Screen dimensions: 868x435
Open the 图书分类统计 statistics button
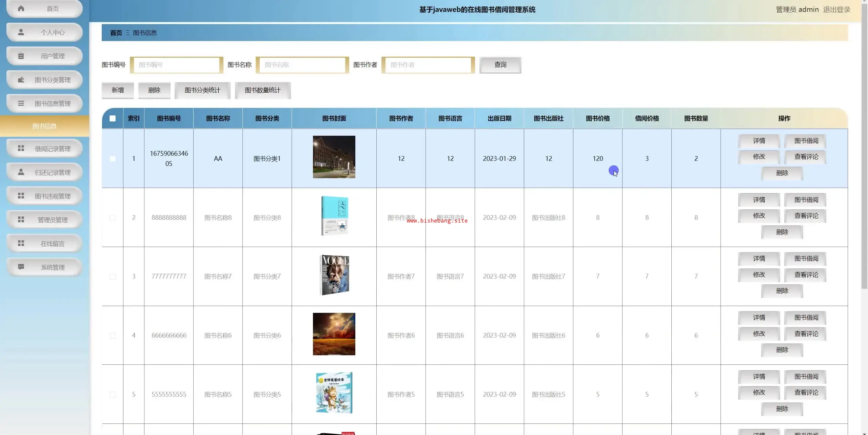coord(202,90)
